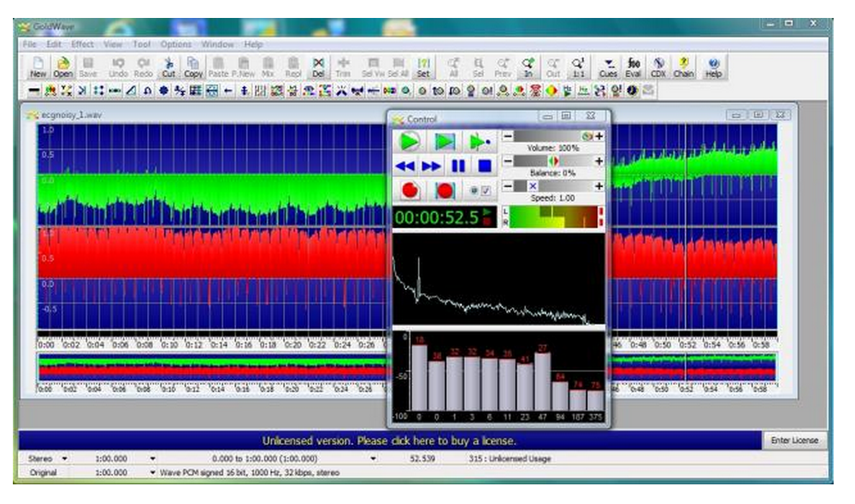Click the Mix toolbar icon
This screenshot has height=504, width=855.
[x=268, y=67]
